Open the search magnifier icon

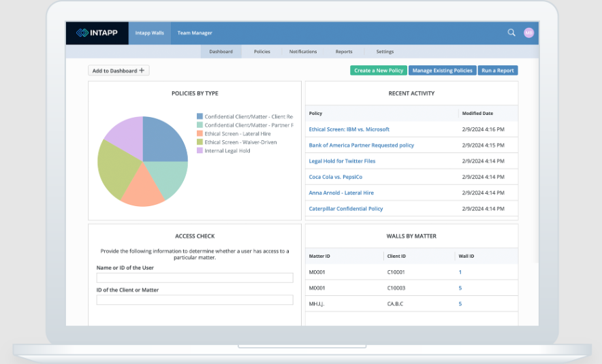pyautogui.click(x=511, y=33)
